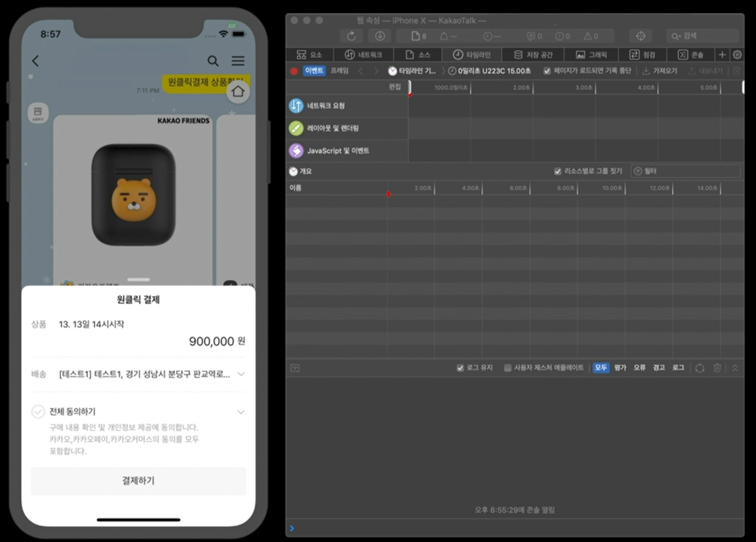Click the 필터 filter field
The image size is (756, 542).
point(686,171)
